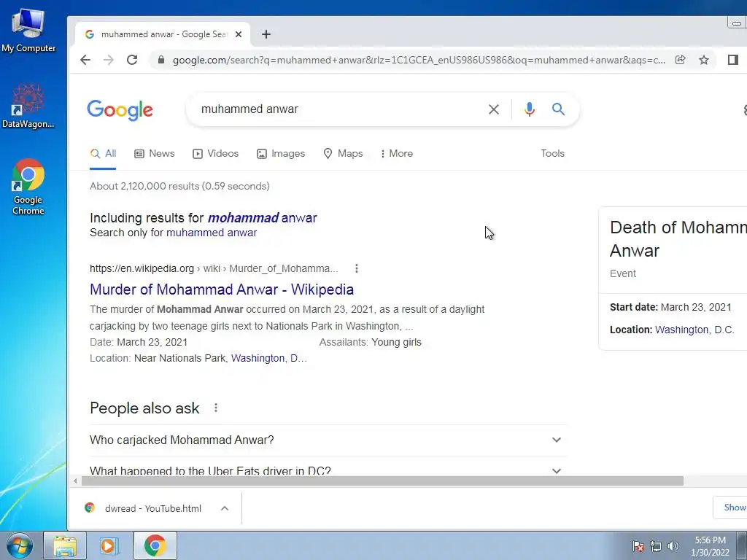Click the horizontal scrollbar thumb

click(x=382, y=481)
